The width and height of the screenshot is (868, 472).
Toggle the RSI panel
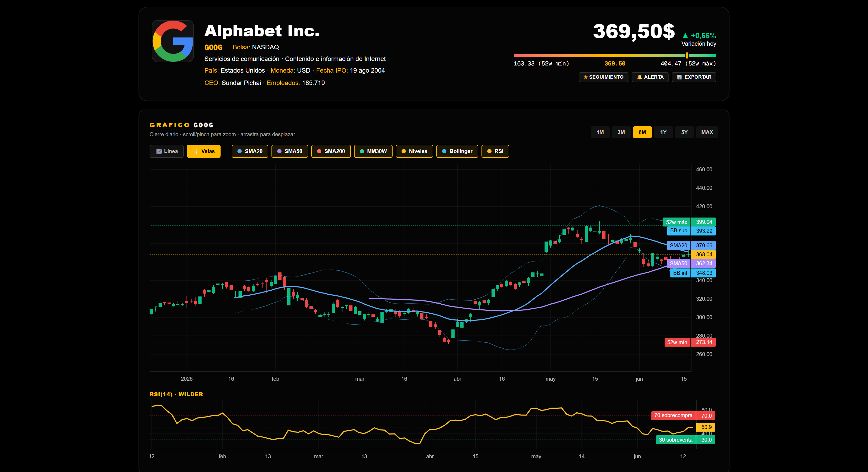pos(495,151)
